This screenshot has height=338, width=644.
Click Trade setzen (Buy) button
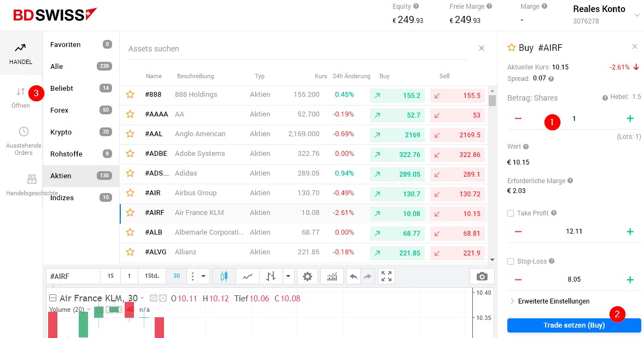[574, 325]
